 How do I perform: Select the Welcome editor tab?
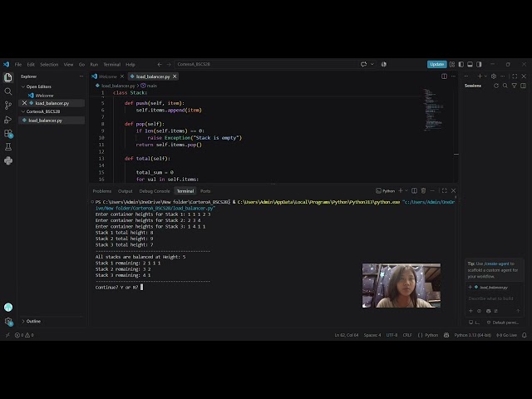pos(107,76)
